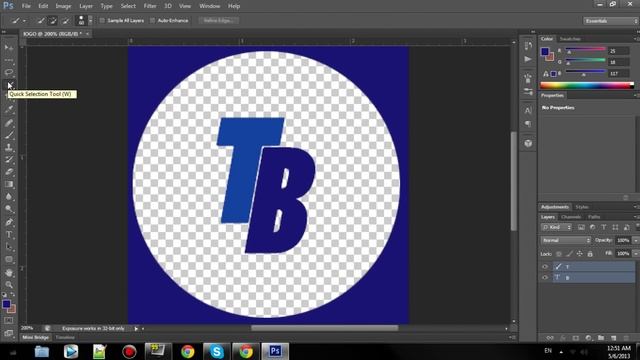Select the Hand tool
This screenshot has width=640, height=360.
9,273
